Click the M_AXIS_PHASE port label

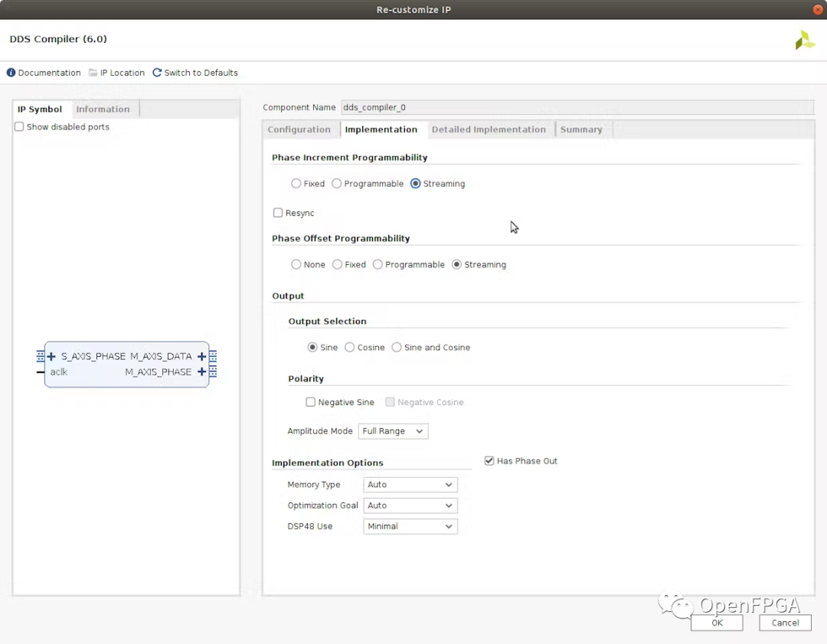coord(159,372)
